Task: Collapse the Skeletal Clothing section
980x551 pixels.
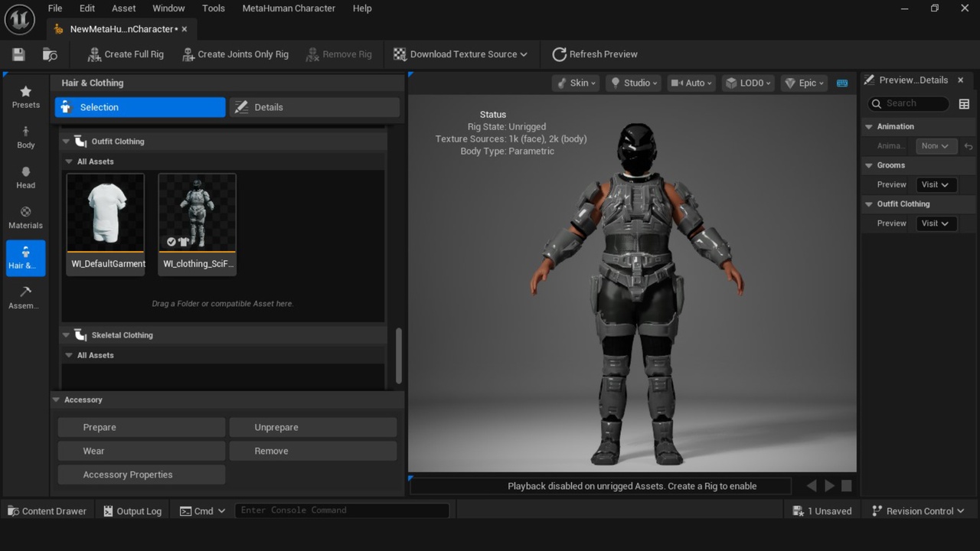Action: pyautogui.click(x=67, y=335)
